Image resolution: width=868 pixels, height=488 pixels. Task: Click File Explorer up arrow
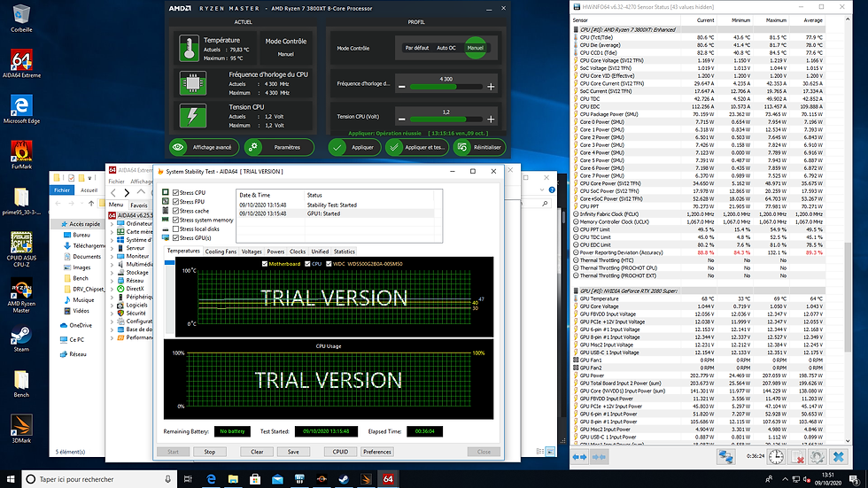(x=91, y=204)
